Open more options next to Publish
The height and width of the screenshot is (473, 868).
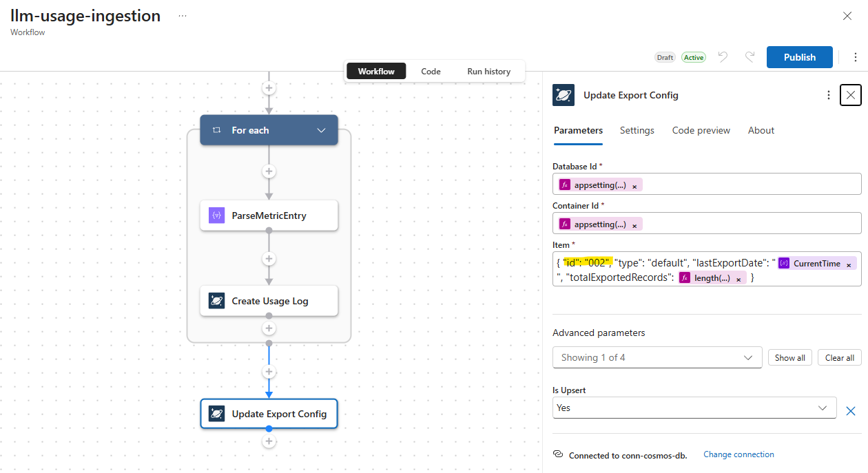pos(856,57)
